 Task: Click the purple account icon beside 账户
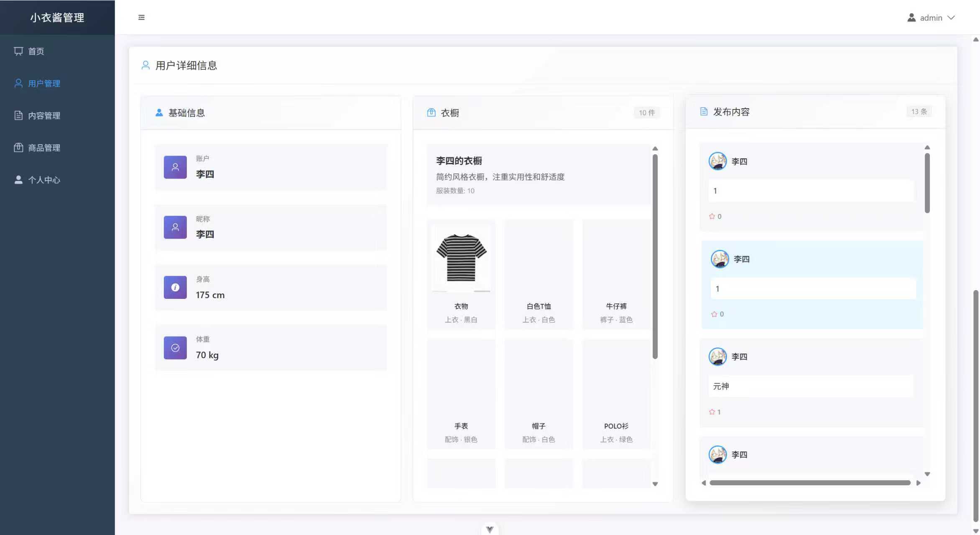click(175, 167)
